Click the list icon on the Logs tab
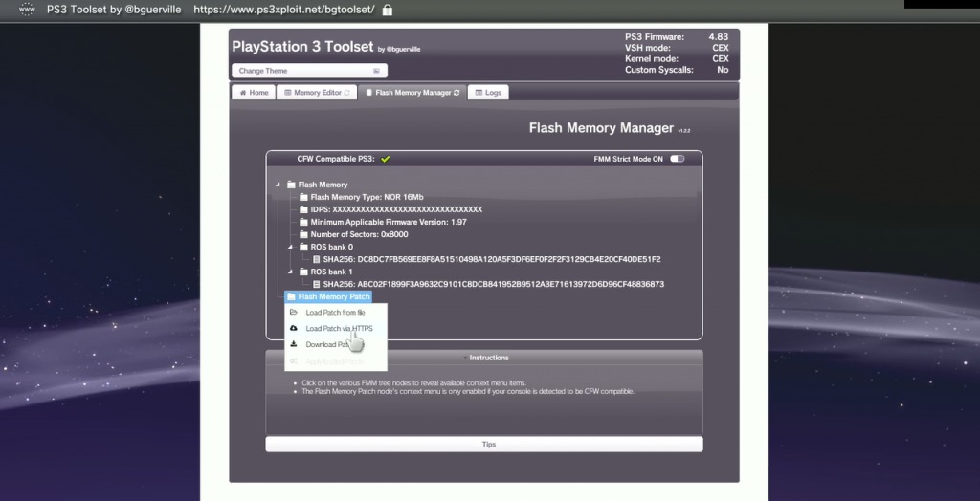 (479, 93)
